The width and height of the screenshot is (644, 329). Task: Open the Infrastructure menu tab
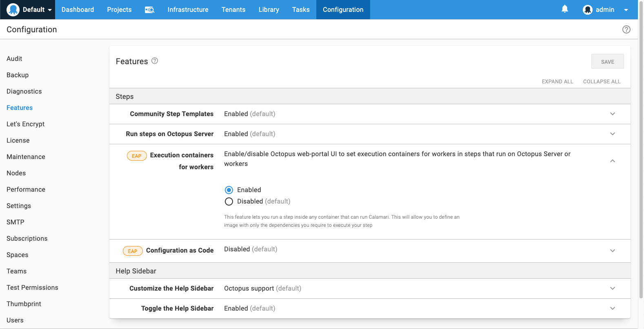[188, 10]
